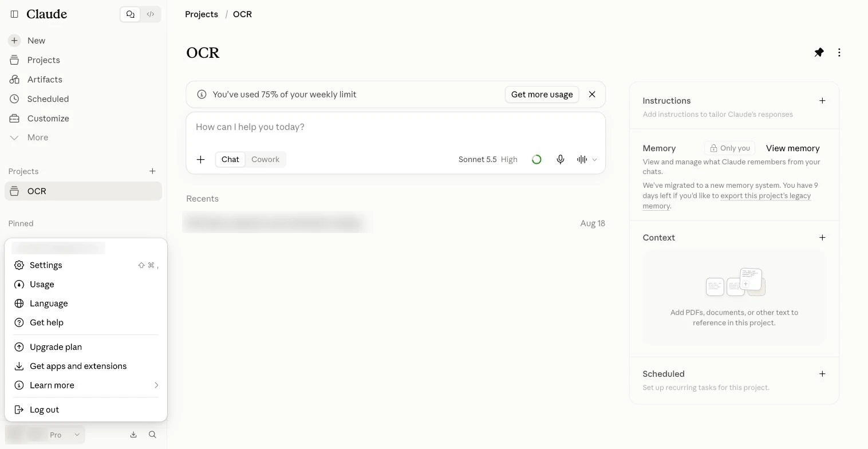
Task: Click the green usage progress ring
Action: tap(536, 160)
